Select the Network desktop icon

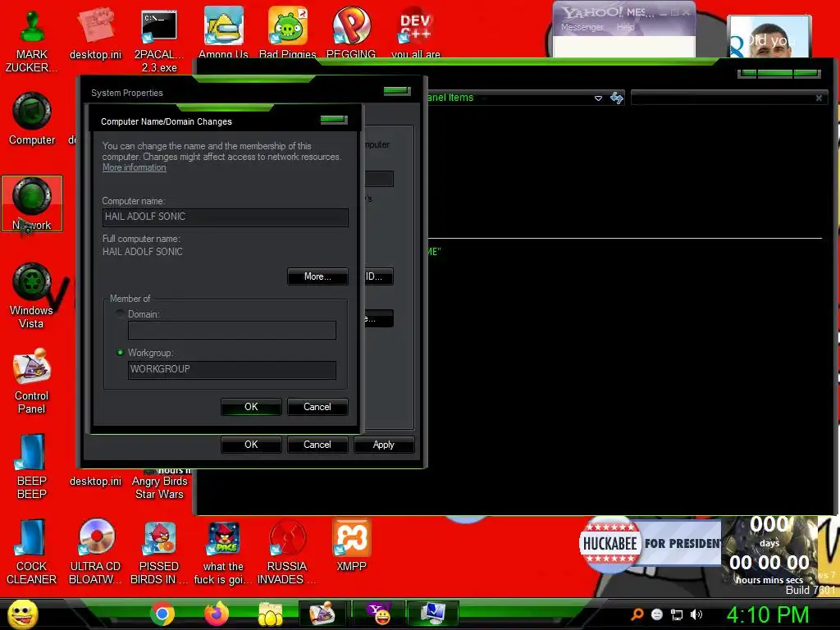(32, 204)
